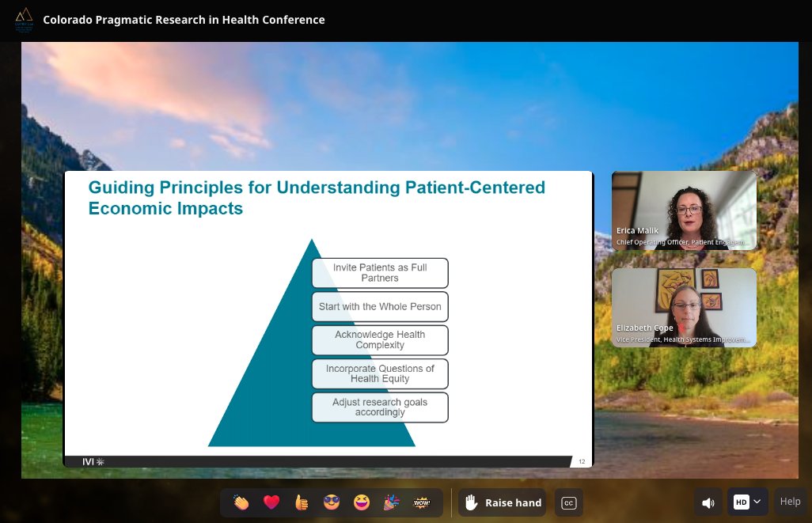
Task: Send the sunglasses cool-face reaction
Action: pos(331,502)
